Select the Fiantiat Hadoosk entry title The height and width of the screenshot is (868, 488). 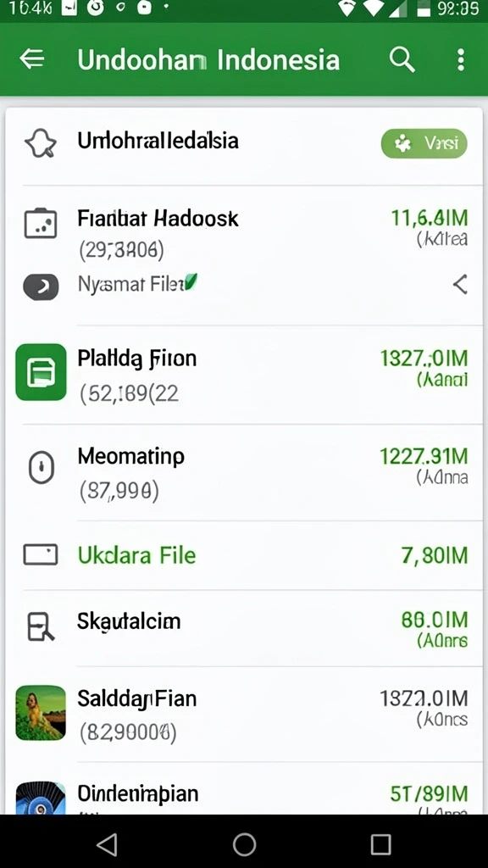158,220
